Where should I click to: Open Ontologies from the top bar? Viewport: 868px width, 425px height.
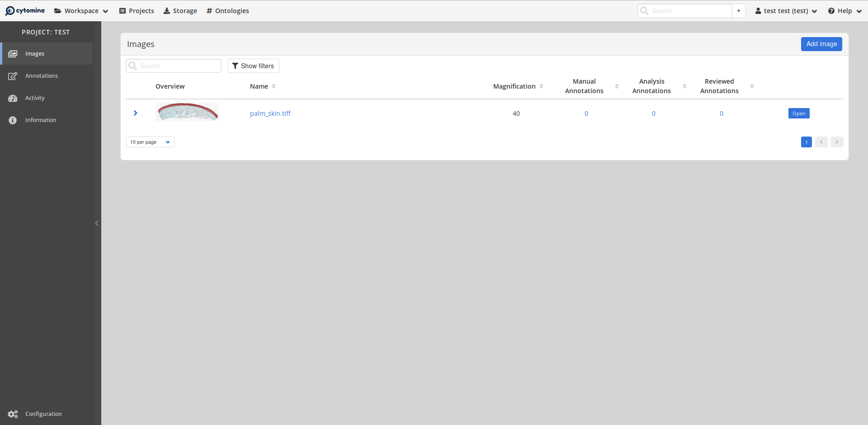click(x=227, y=10)
